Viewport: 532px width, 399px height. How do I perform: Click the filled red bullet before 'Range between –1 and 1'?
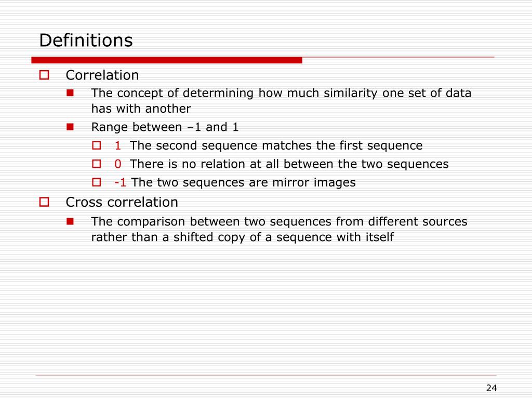pos(70,127)
